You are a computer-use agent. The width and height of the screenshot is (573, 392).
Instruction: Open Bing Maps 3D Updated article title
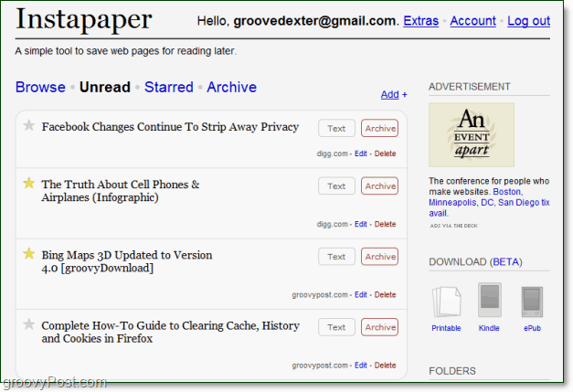point(127,261)
